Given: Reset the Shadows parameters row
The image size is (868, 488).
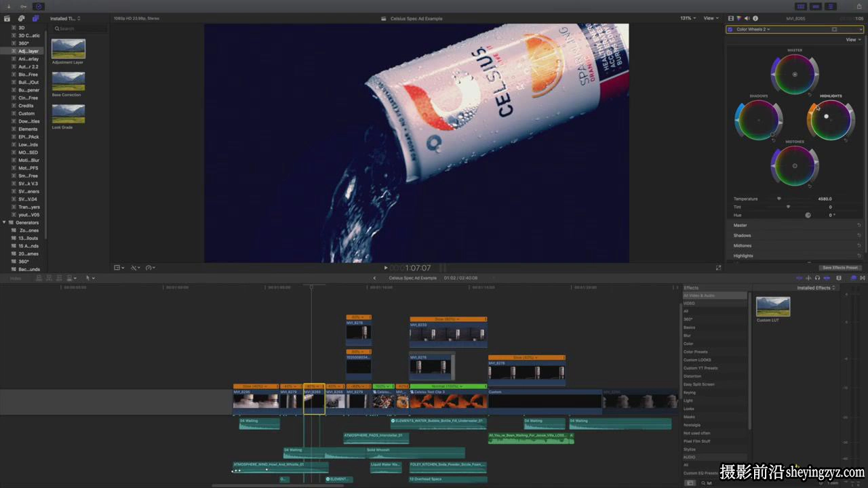Looking at the screenshot, I should pyautogui.click(x=859, y=235).
